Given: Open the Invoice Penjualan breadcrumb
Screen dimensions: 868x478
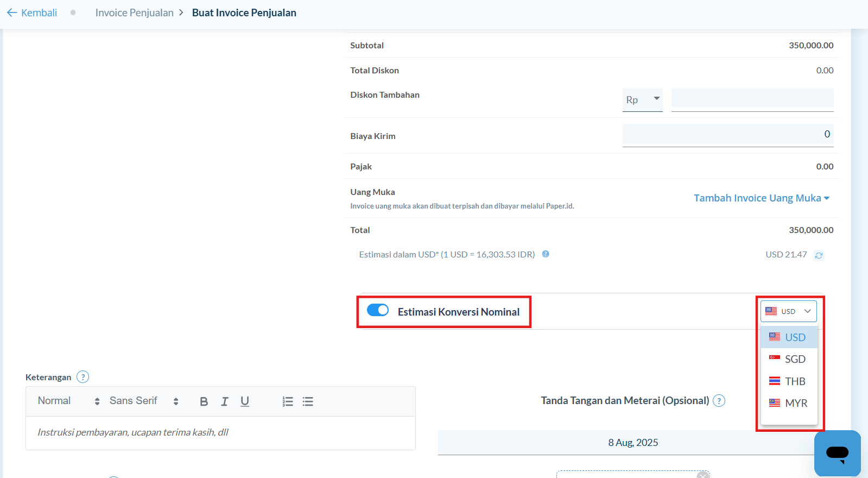Looking at the screenshot, I should [134, 12].
